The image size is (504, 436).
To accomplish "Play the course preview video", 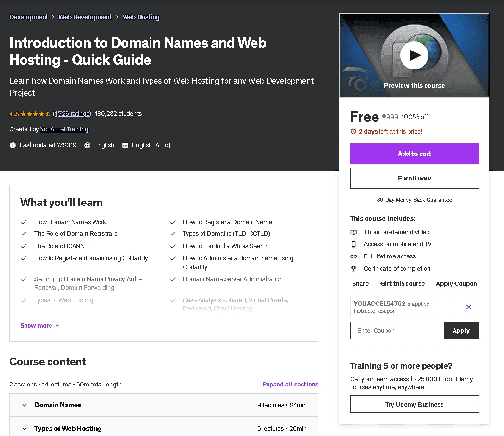I will pos(414,55).
